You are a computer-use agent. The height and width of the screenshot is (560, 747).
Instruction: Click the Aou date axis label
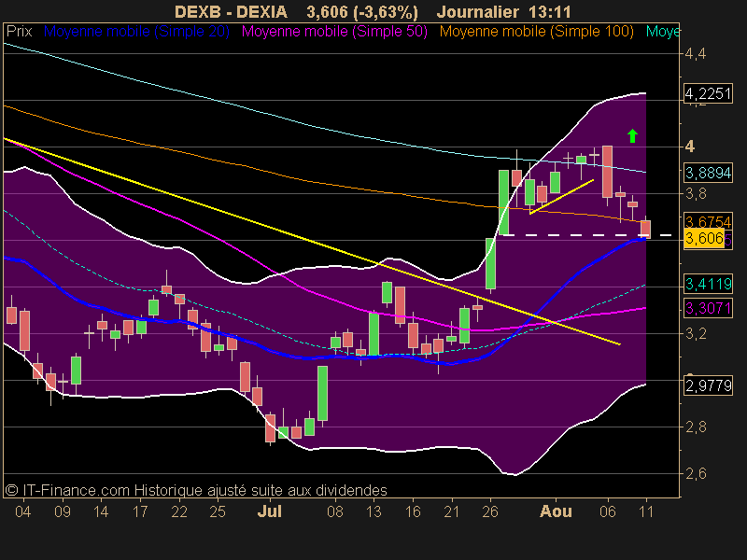point(556,511)
